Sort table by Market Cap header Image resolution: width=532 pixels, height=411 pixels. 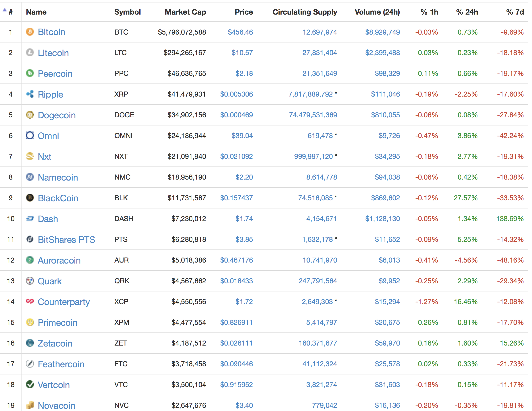click(x=185, y=12)
